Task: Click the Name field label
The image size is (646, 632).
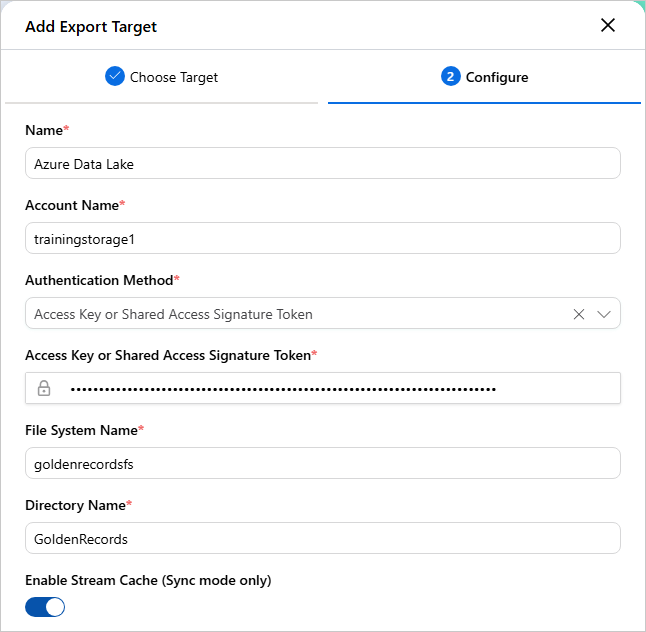Action: coord(47,130)
